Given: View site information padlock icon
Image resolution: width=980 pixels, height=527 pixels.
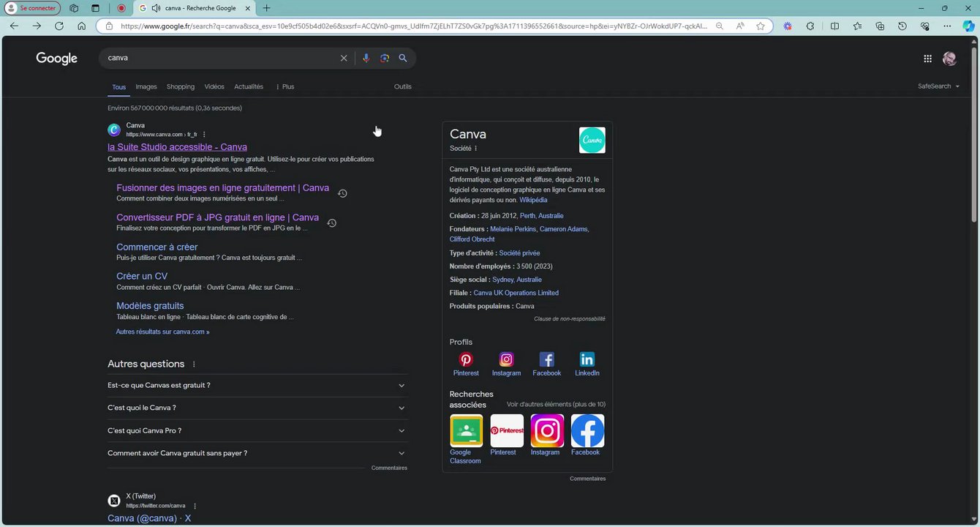Looking at the screenshot, I should [109, 26].
